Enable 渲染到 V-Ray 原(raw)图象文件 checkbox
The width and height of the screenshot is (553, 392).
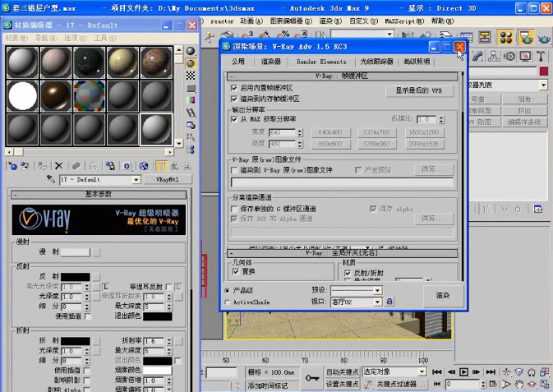(x=234, y=170)
